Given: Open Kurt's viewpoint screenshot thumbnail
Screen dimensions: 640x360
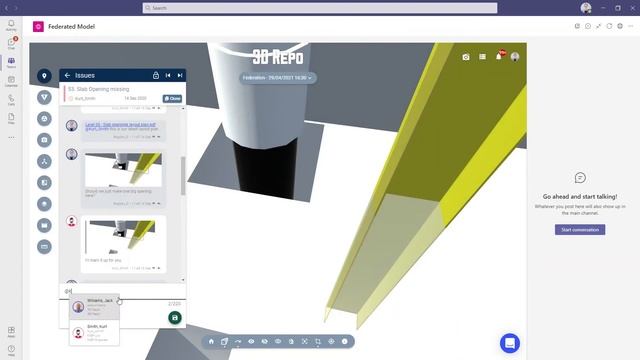Looking at the screenshot, I should (120, 237).
